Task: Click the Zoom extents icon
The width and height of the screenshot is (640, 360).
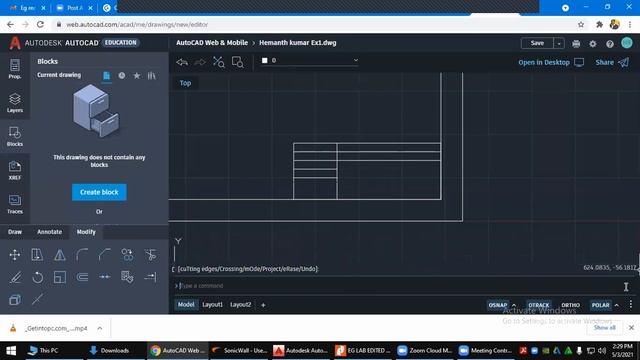Action: pyautogui.click(x=218, y=62)
